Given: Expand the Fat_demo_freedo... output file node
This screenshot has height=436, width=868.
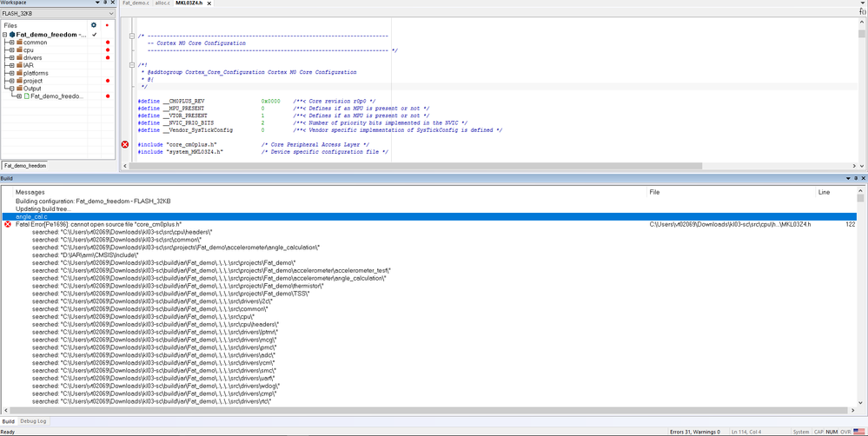Looking at the screenshot, I should 19,96.
